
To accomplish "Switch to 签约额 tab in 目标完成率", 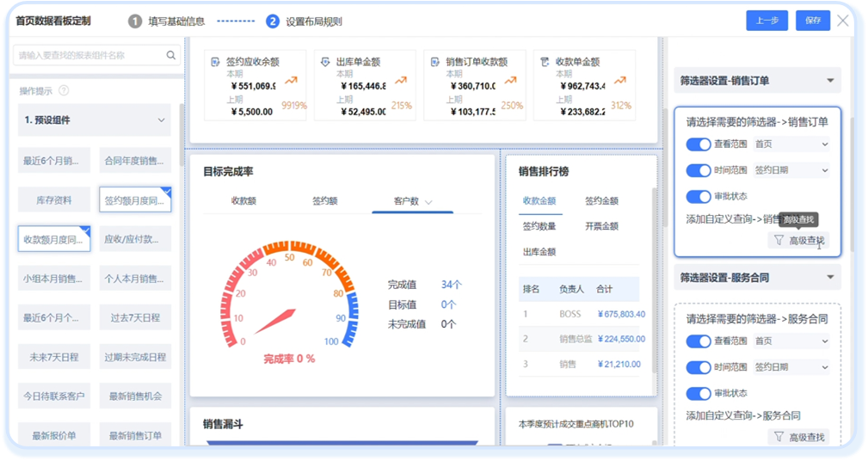I will pos(324,201).
